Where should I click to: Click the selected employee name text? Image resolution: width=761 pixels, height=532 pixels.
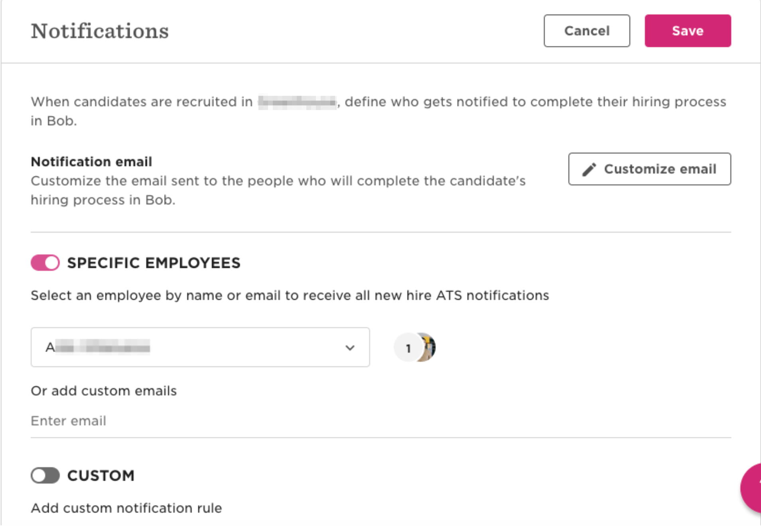(98, 347)
